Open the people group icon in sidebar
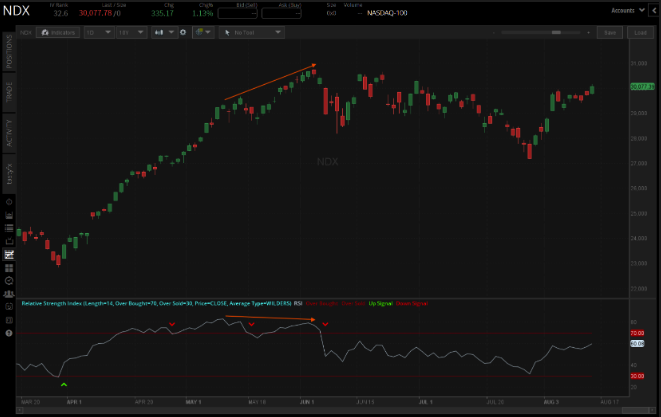 click(9, 294)
